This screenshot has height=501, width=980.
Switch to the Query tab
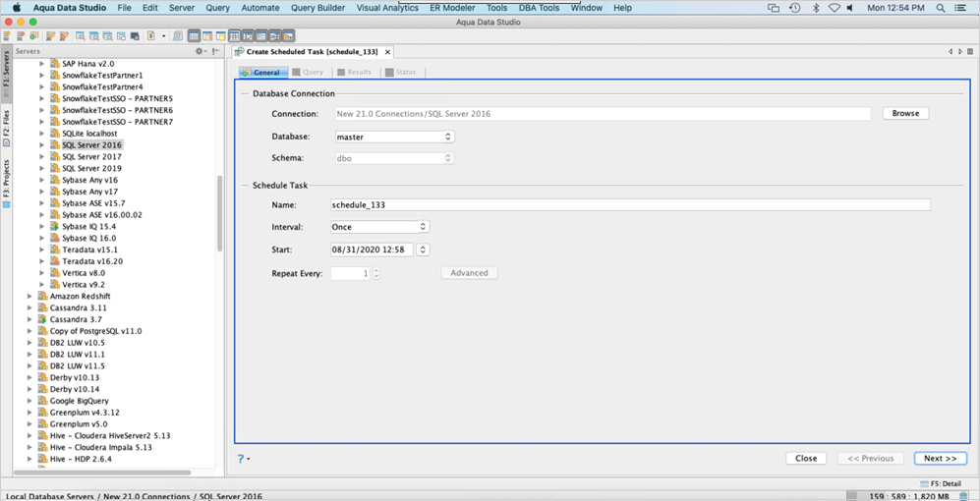pos(308,73)
